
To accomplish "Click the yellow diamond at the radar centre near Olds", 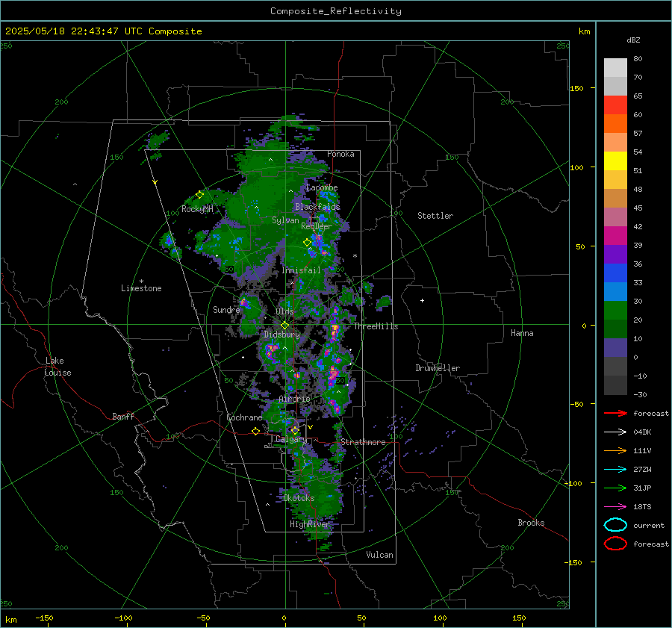I will (x=284, y=326).
